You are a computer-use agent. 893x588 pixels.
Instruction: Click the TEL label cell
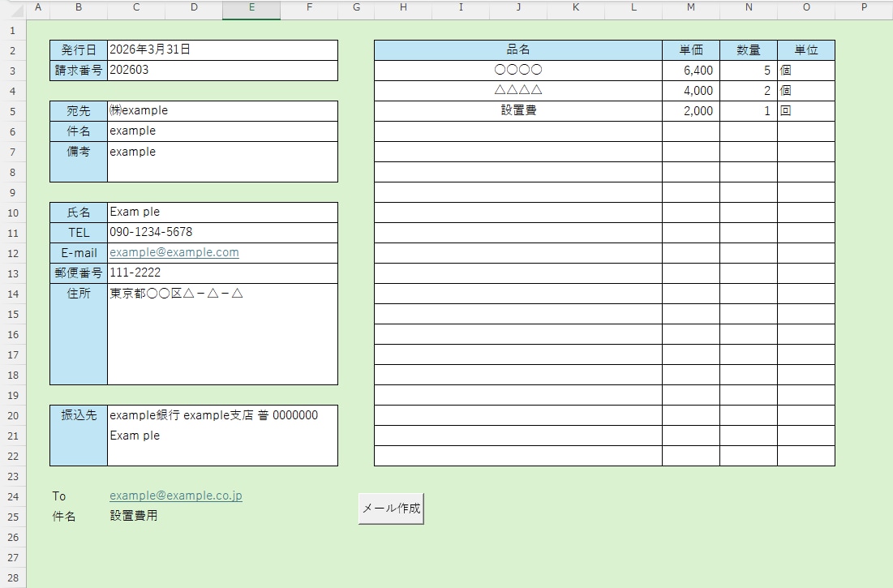tap(79, 233)
